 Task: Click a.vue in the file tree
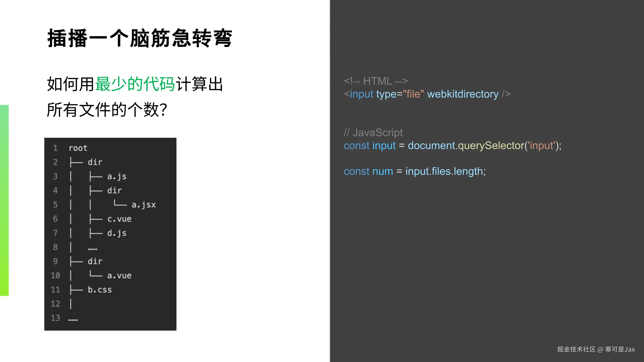(119, 275)
